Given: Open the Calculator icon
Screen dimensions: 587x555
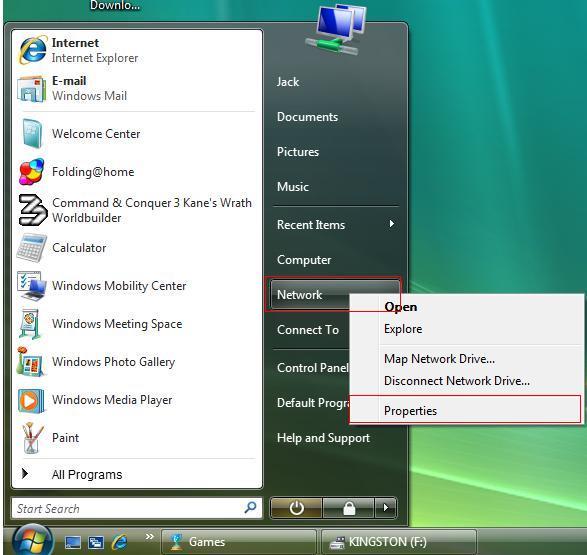Looking at the screenshot, I should pyautogui.click(x=31, y=248).
